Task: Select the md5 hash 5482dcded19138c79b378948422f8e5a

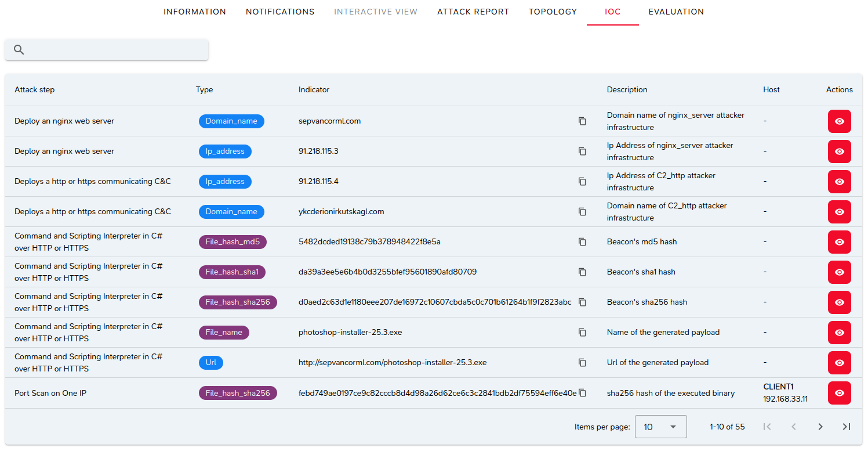Action: (x=369, y=242)
